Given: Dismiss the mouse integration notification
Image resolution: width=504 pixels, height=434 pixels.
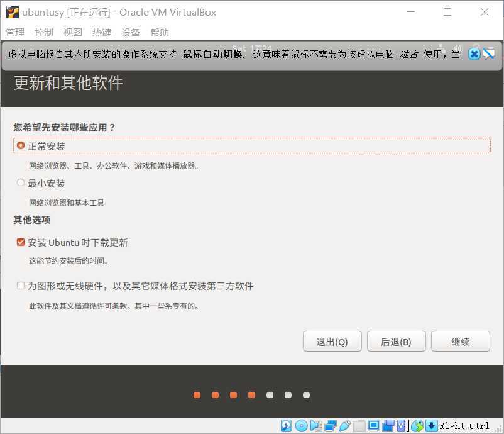Looking at the screenshot, I should point(474,53).
